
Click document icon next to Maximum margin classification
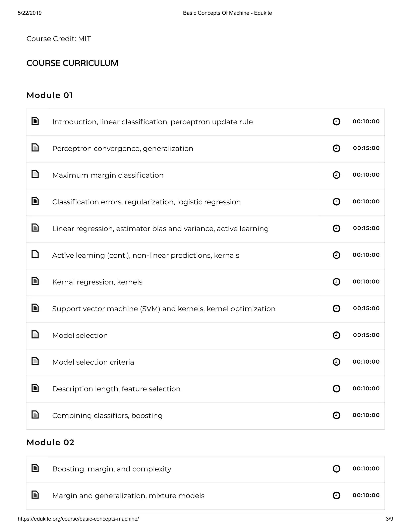point(35,174)
